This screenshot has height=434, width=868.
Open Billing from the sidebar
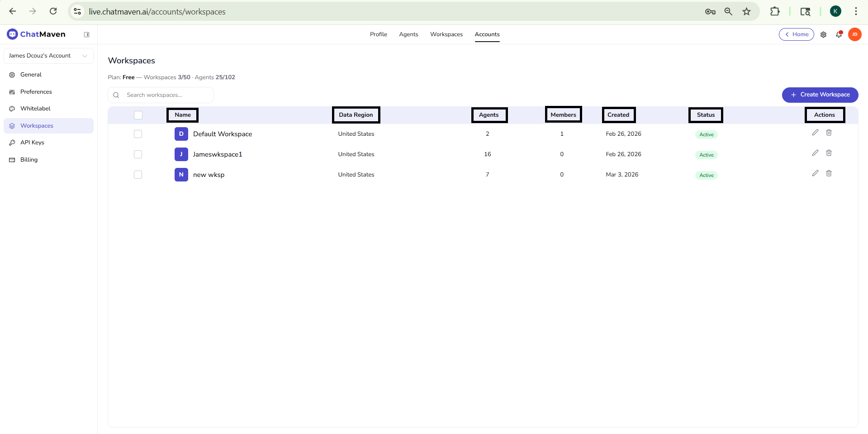(x=28, y=159)
